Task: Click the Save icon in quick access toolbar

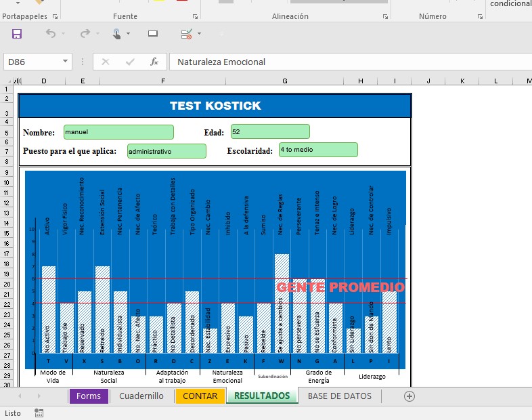Action: pyautogui.click(x=17, y=34)
